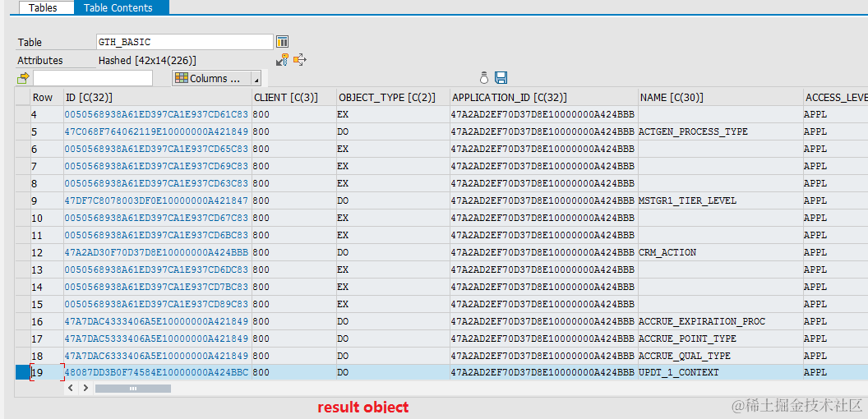Viewport: 868px width, 419px height.
Task: Click the orange structure icon beside key icon
Action: (300, 60)
